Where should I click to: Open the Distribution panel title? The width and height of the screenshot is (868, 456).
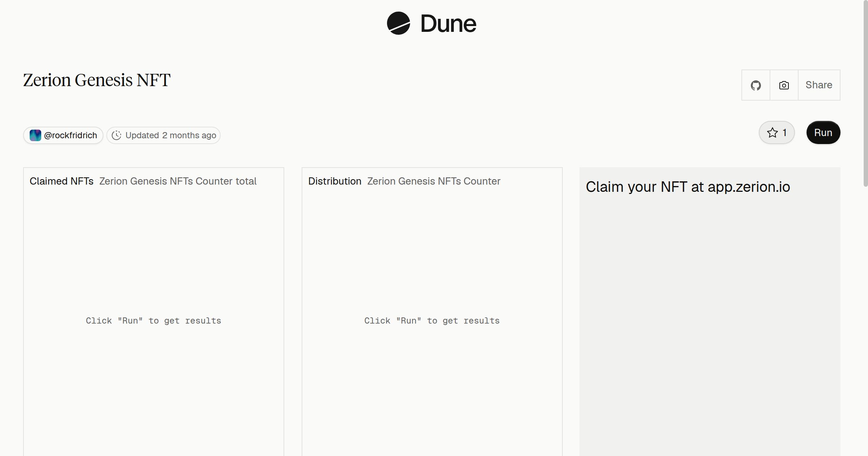335,181
